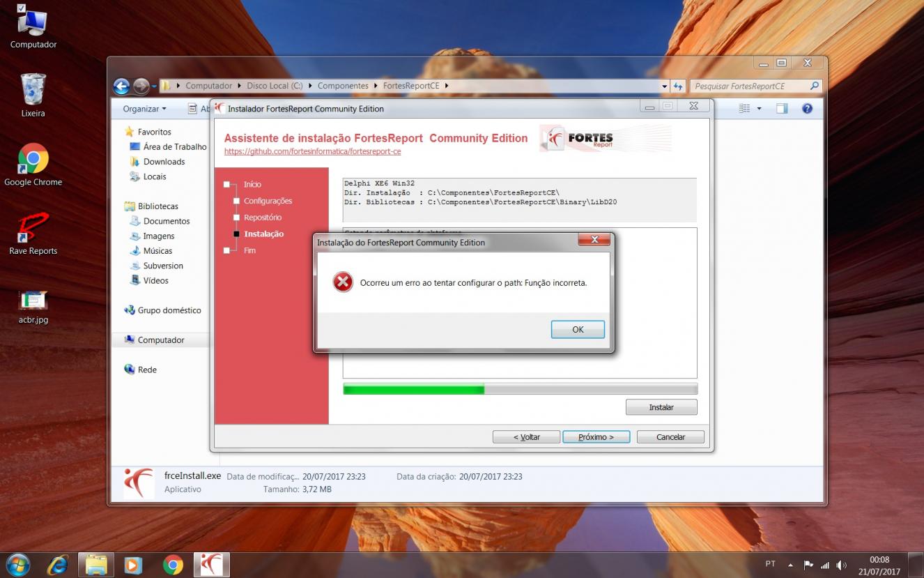Screen dimensions: 924x578
Task: Click the Explorer Forward arrow button
Action: point(141,86)
